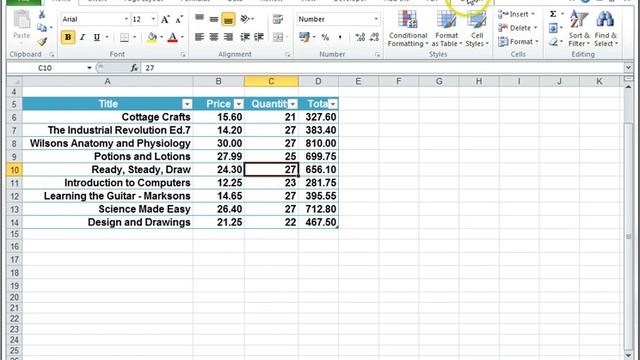
Task: Open the Price column filter dropdown
Action: [239, 104]
